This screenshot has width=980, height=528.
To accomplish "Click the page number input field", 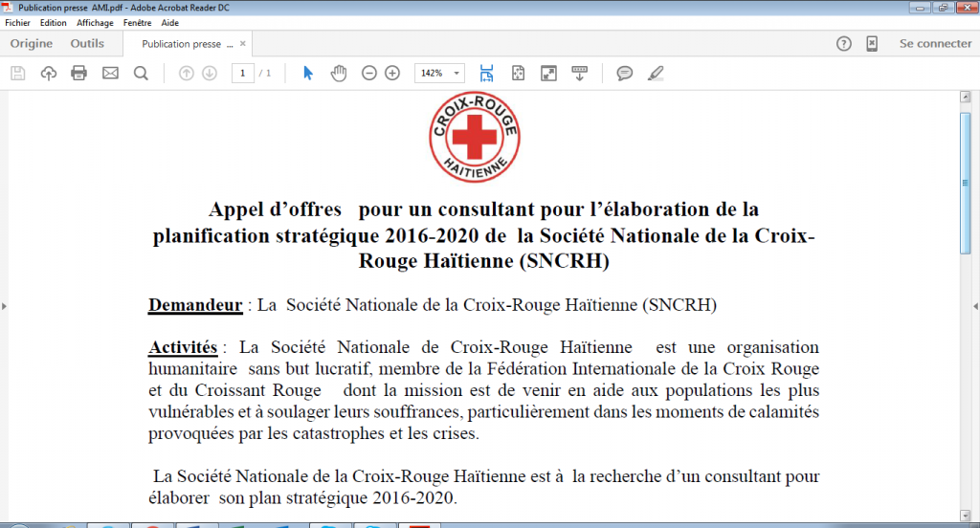I will (x=242, y=73).
